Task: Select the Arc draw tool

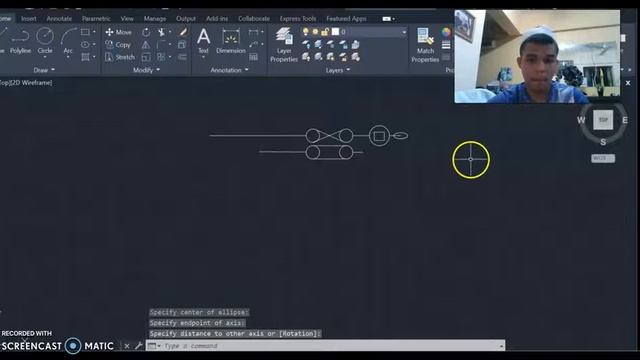Action: click(68, 41)
